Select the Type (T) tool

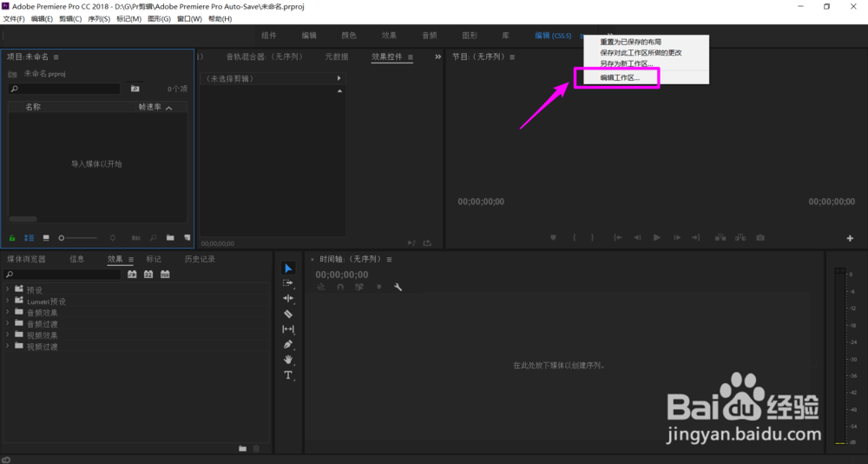click(x=288, y=375)
